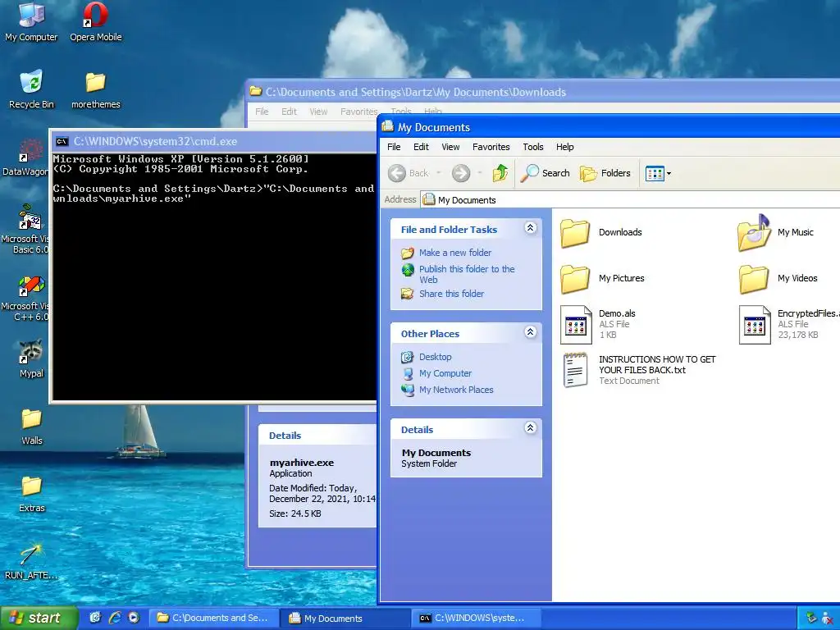Image resolution: width=840 pixels, height=630 pixels.
Task: Open File menu in Downloads window
Action: pyautogui.click(x=262, y=112)
